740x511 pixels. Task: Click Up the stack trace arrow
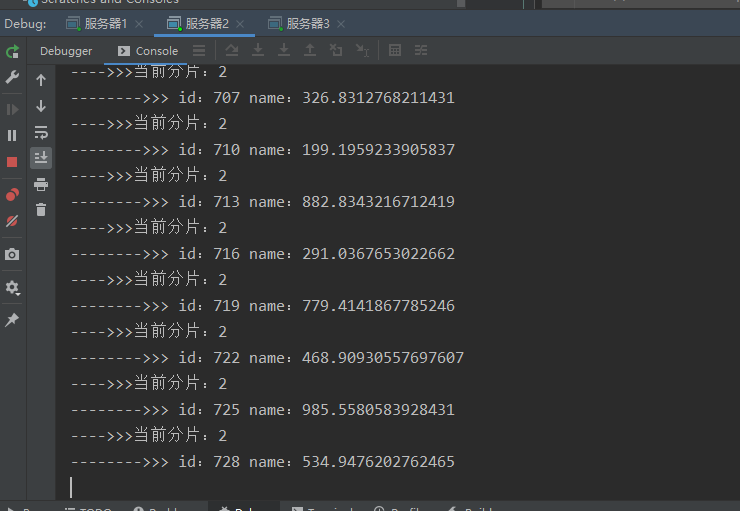41,80
